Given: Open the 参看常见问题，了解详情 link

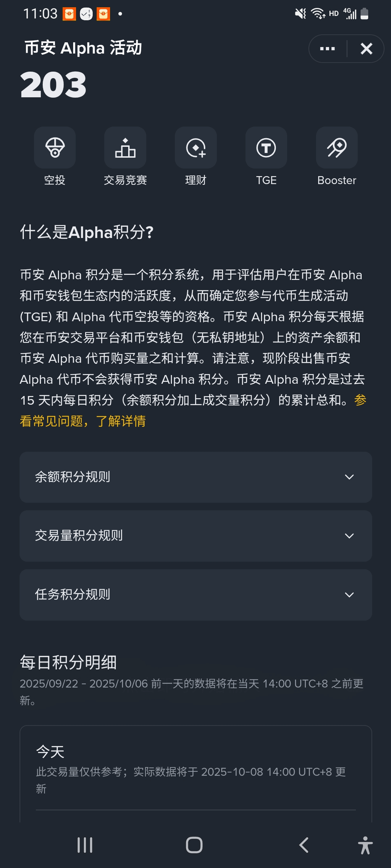Looking at the screenshot, I should (83, 421).
